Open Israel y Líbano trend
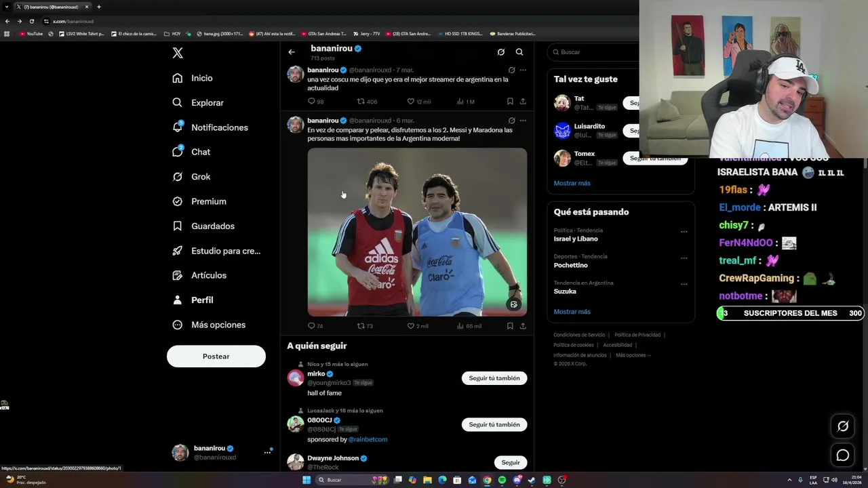 [x=576, y=239]
